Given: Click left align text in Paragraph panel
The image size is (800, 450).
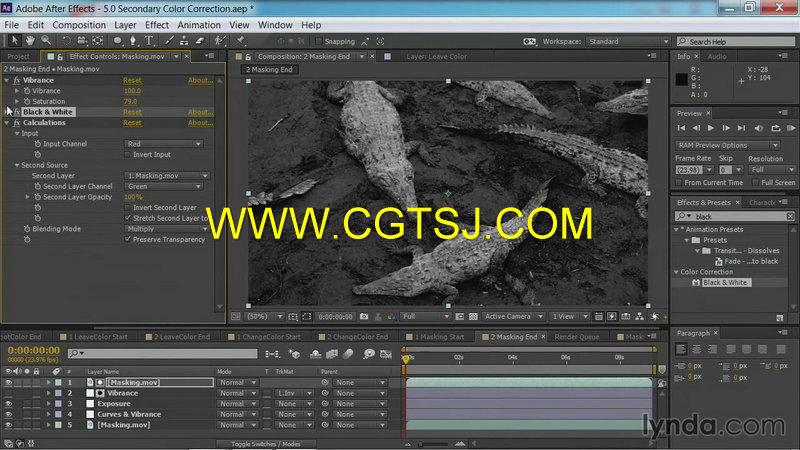Looking at the screenshot, I should coord(681,349).
